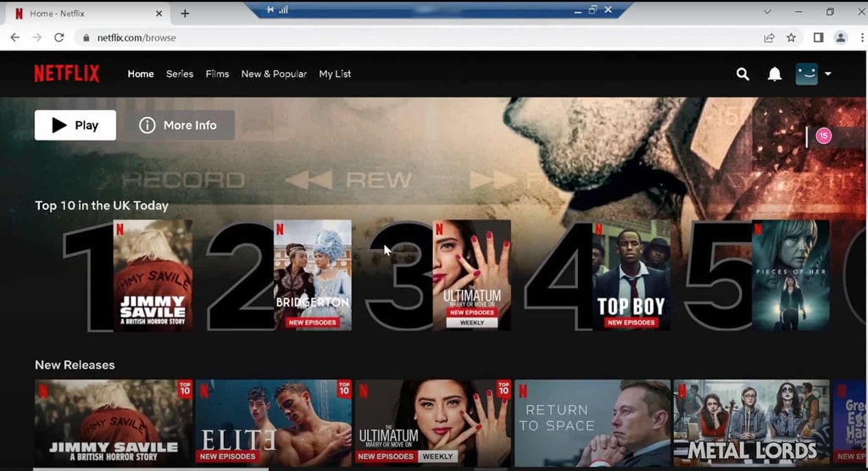Click the Top 10 badge on the Elite thumbnail
This screenshot has width=868, height=471.
[344, 389]
